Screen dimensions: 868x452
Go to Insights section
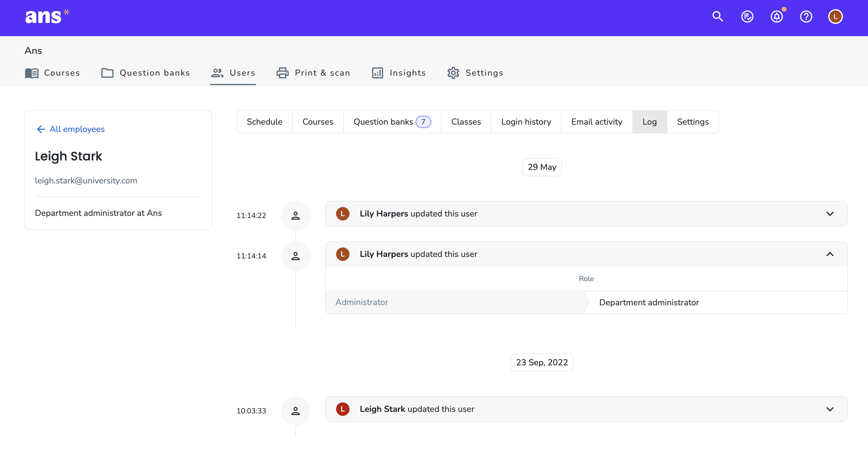(x=399, y=73)
